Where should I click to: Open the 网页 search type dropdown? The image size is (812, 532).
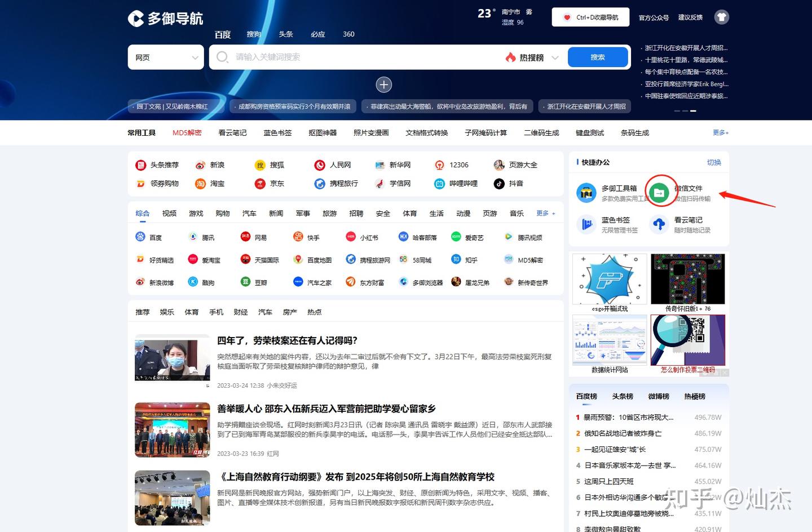pos(165,57)
